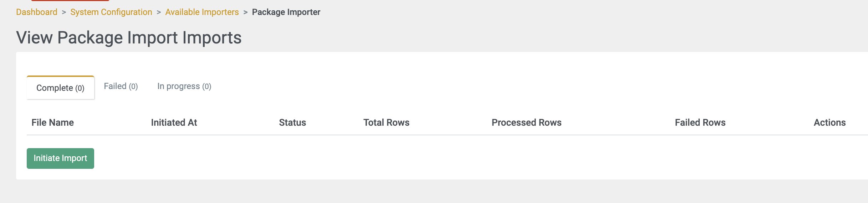Click the File Name column header
This screenshot has width=868, height=203.
click(52, 123)
